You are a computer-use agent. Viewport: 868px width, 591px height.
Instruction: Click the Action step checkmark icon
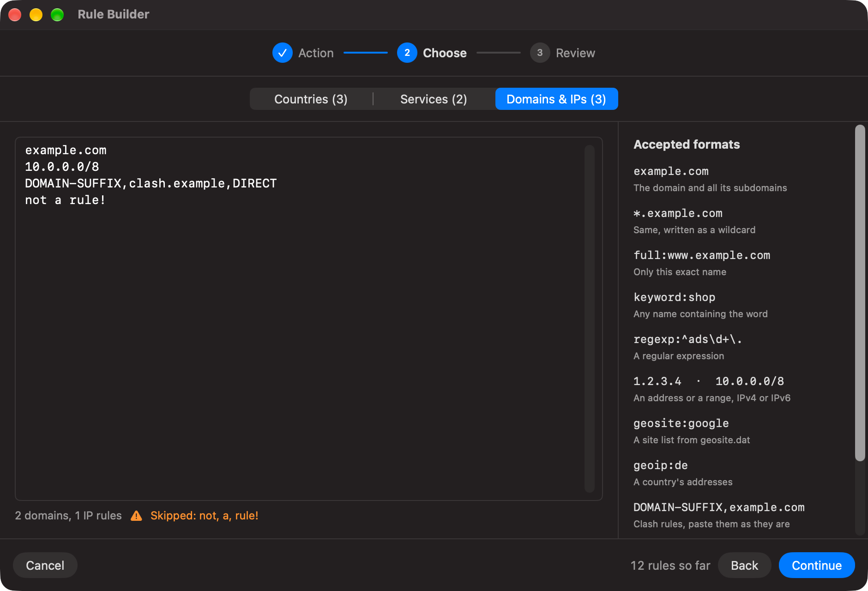click(283, 53)
